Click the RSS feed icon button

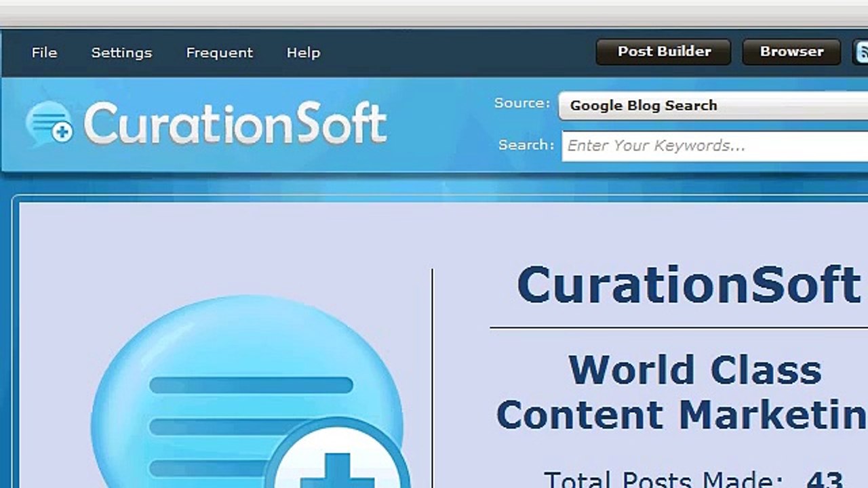click(x=861, y=52)
